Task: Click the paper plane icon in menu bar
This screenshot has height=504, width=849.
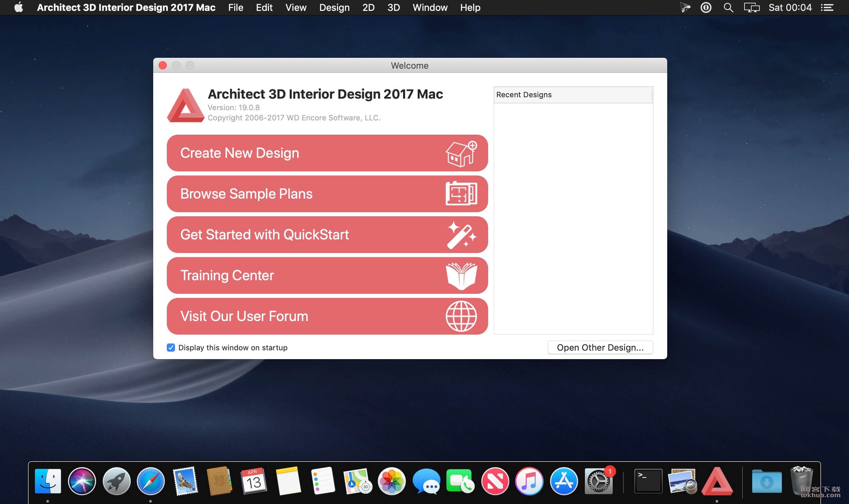Action: coord(685,7)
